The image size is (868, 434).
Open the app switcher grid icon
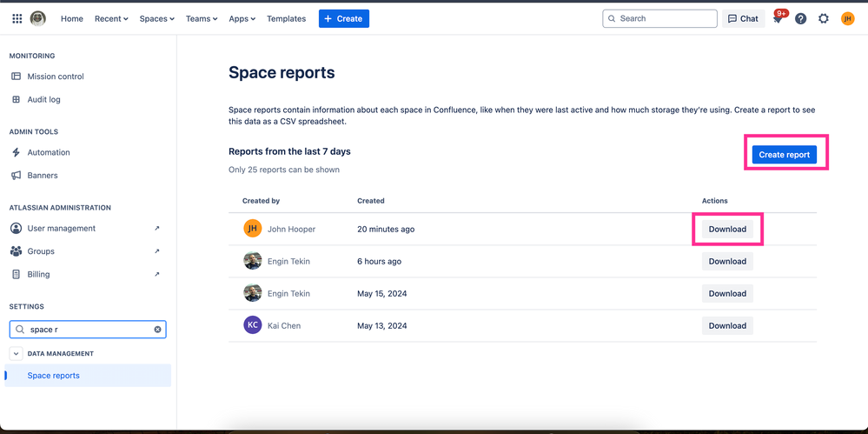[x=17, y=19]
